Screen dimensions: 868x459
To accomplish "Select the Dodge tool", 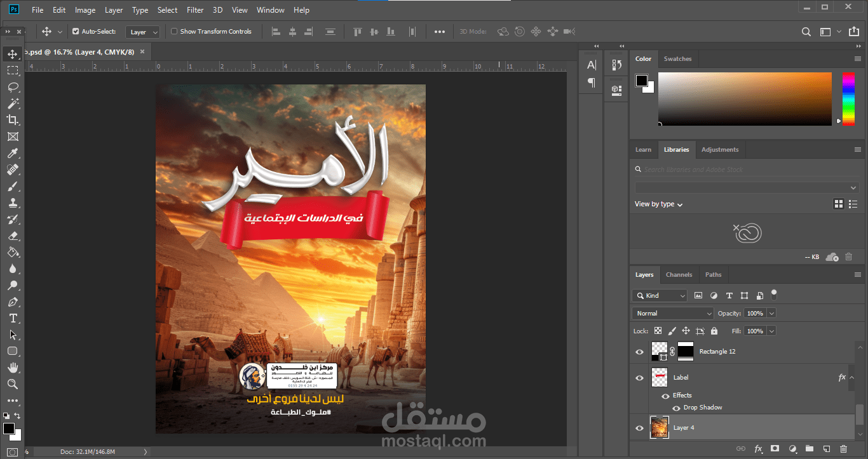I will 13,286.
